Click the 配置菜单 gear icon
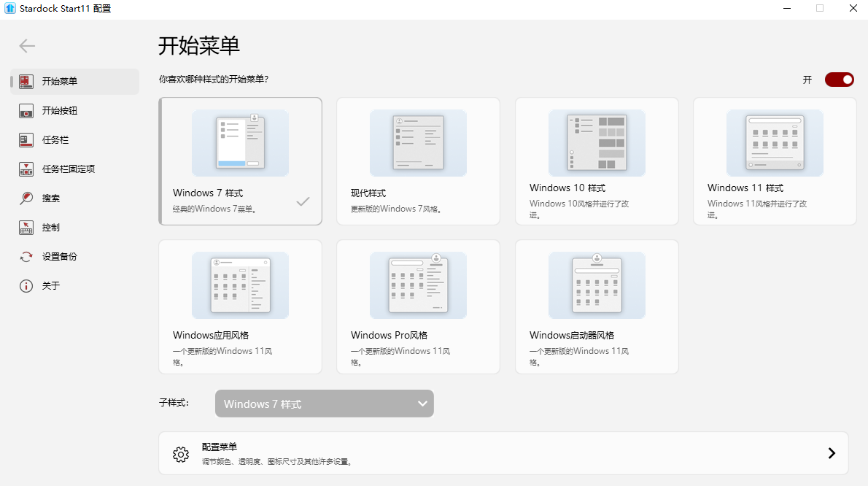 point(181,454)
